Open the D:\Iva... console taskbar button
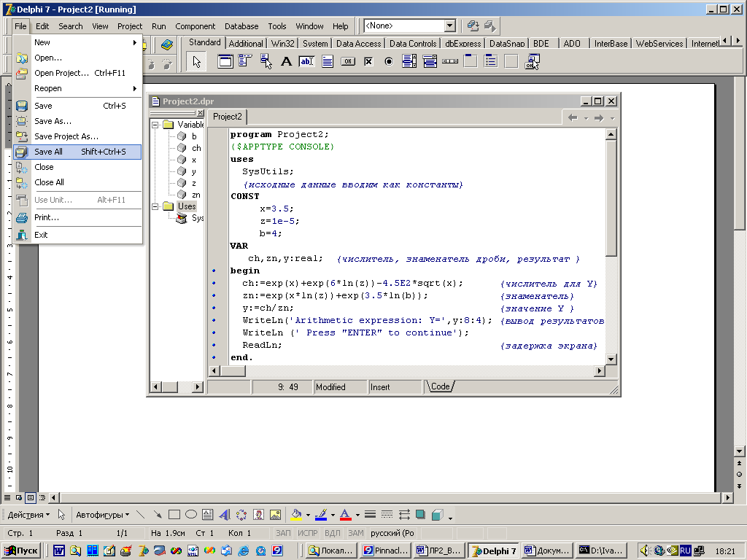 coord(600,551)
